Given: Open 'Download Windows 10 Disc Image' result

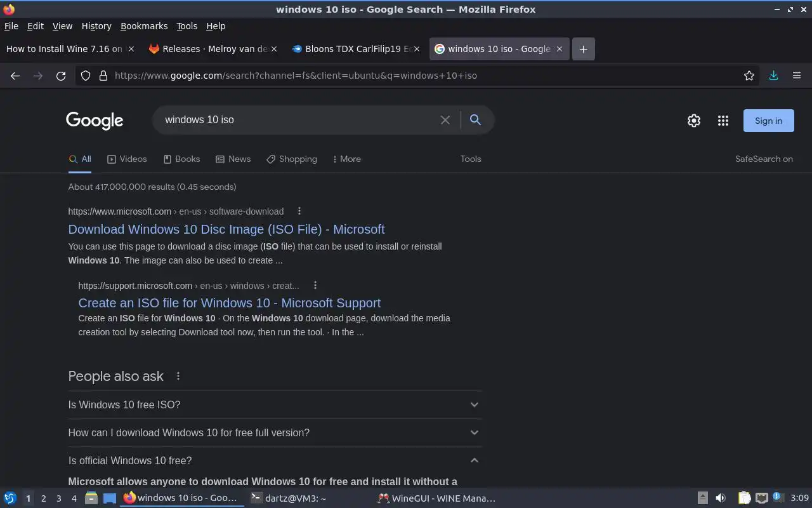Looking at the screenshot, I should [226, 229].
